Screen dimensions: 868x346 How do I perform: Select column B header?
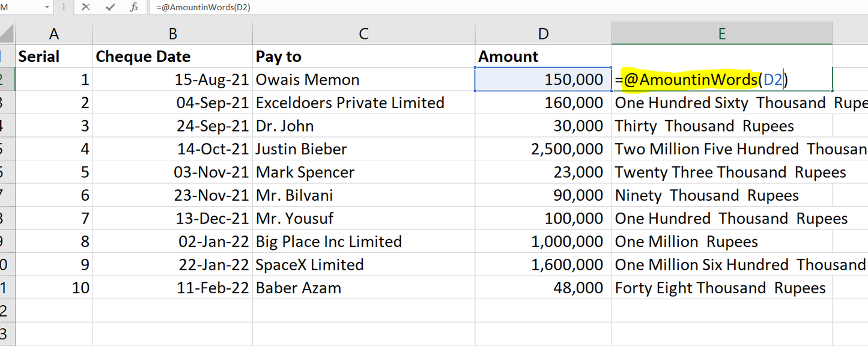172,34
